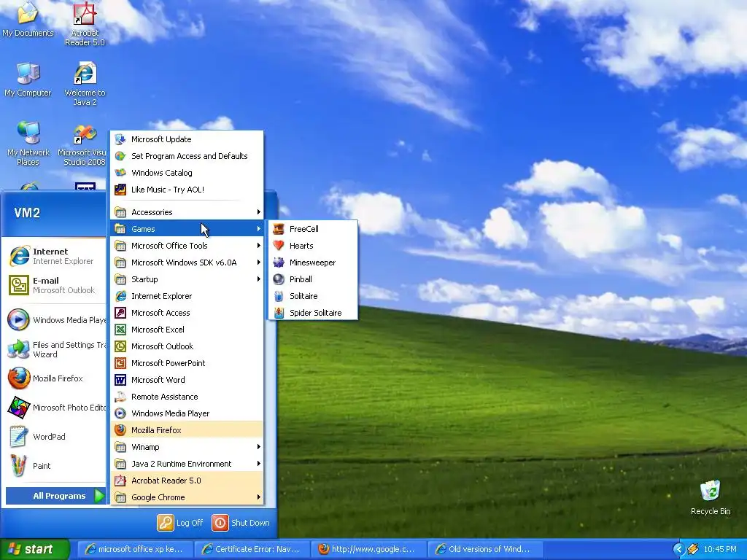Launch WordPad from Start menu
747x560 pixels.
click(55, 437)
